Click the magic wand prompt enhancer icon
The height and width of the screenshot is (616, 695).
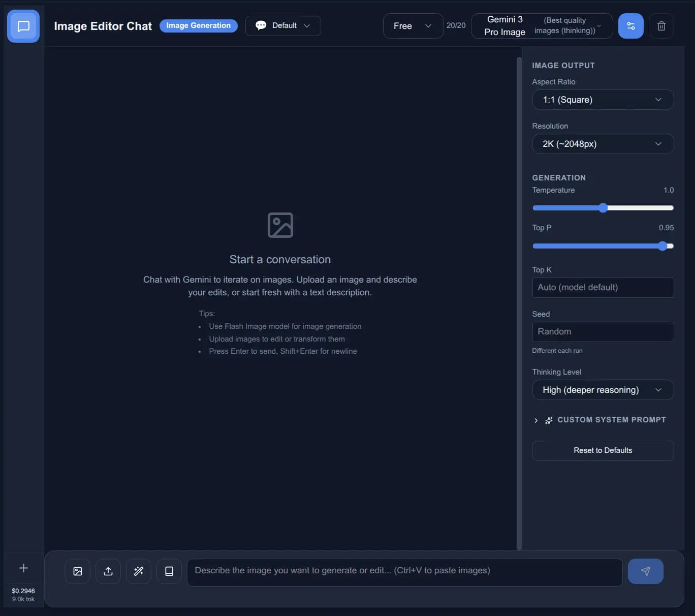coord(138,571)
